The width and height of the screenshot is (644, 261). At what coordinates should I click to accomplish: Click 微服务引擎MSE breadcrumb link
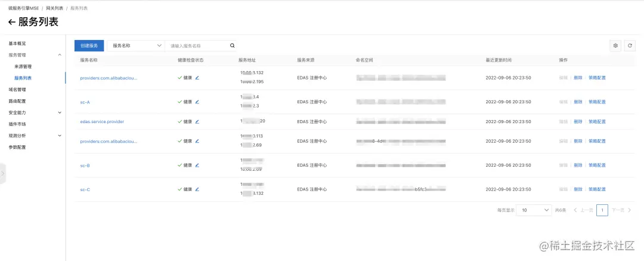23,8
